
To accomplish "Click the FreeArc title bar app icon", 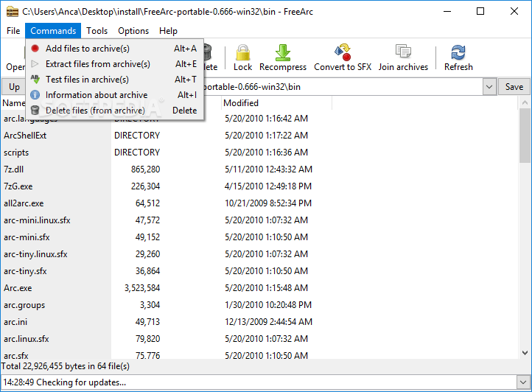I will tap(13, 12).
